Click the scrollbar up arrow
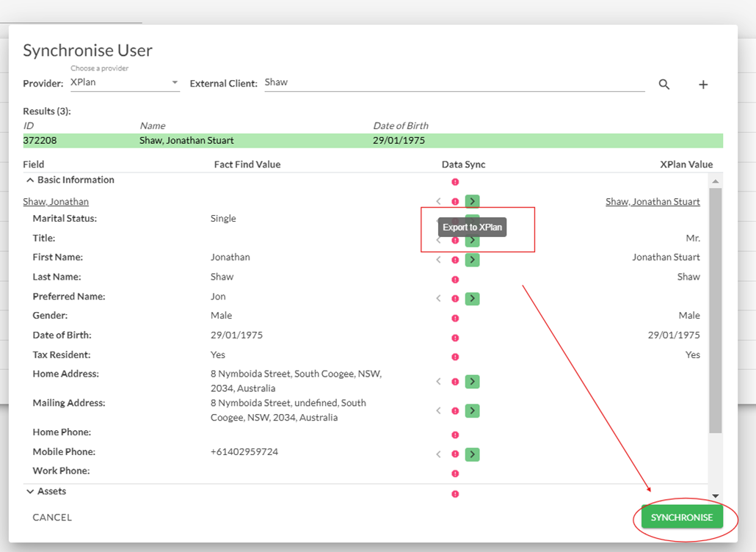Image resolution: width=756 pixels, height=552 pixels. 716,181
